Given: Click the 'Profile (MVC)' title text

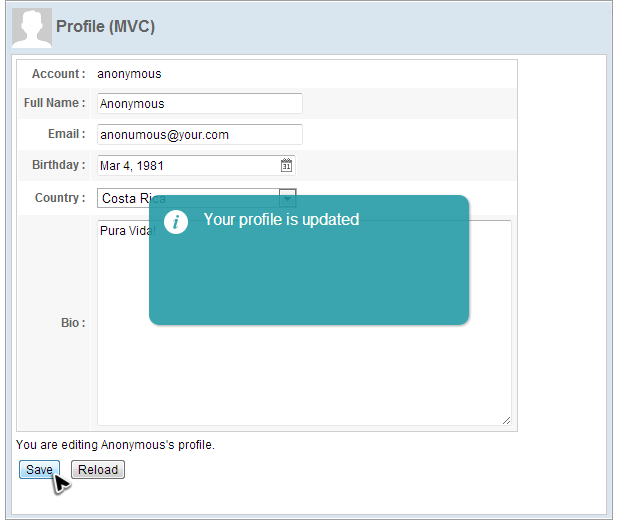Looking at the screenshot, I should click(105, 27).
